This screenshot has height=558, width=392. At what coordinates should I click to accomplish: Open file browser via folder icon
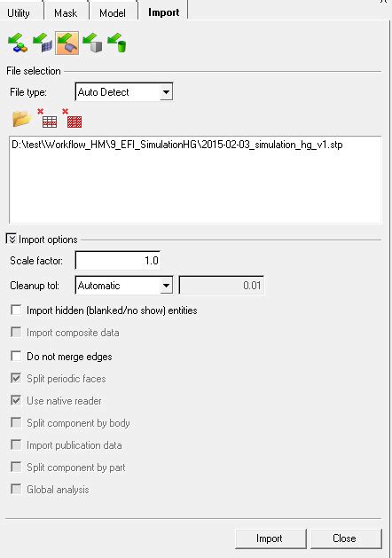(x=21, y=119)
